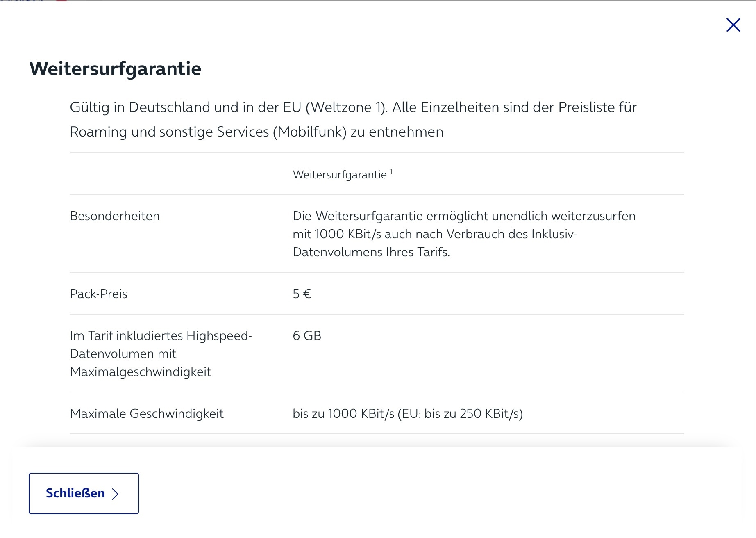Image resolution: width=756 pixels, height=538 pixels.
Task: Click the 5 € price value
Action: click(x=302, y=294)
